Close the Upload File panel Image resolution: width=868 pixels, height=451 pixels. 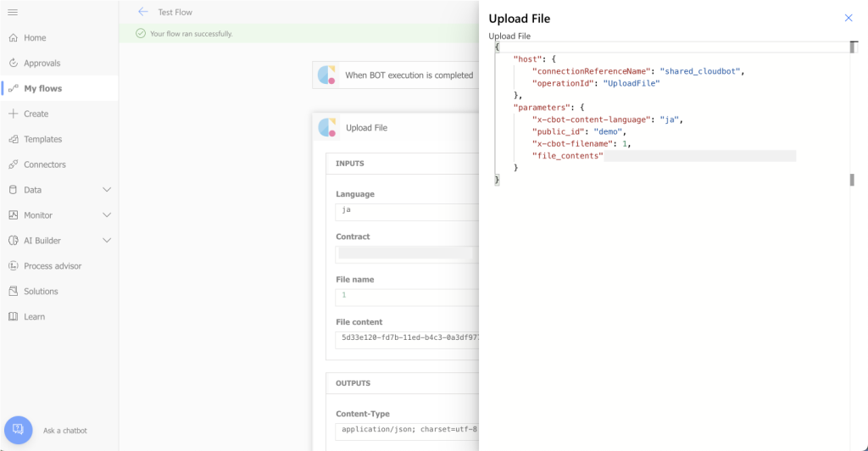(x=848, y=19)
